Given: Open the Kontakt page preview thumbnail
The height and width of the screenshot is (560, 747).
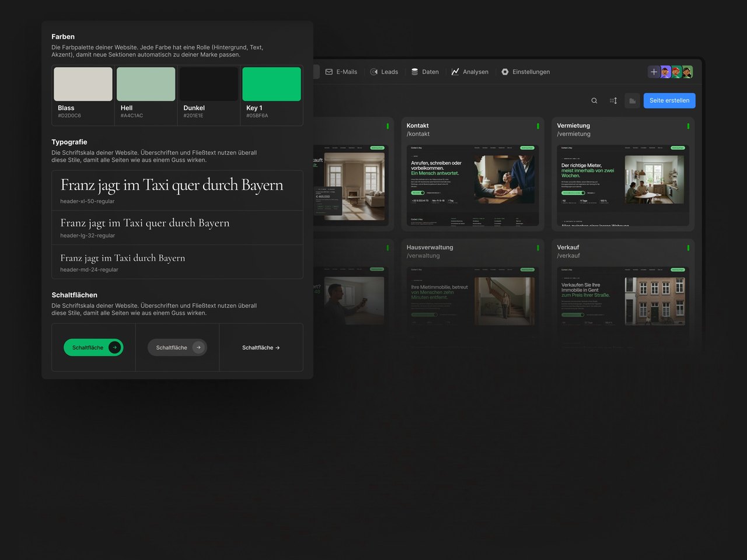Looking at the screenshot, I should pos(473,185).
